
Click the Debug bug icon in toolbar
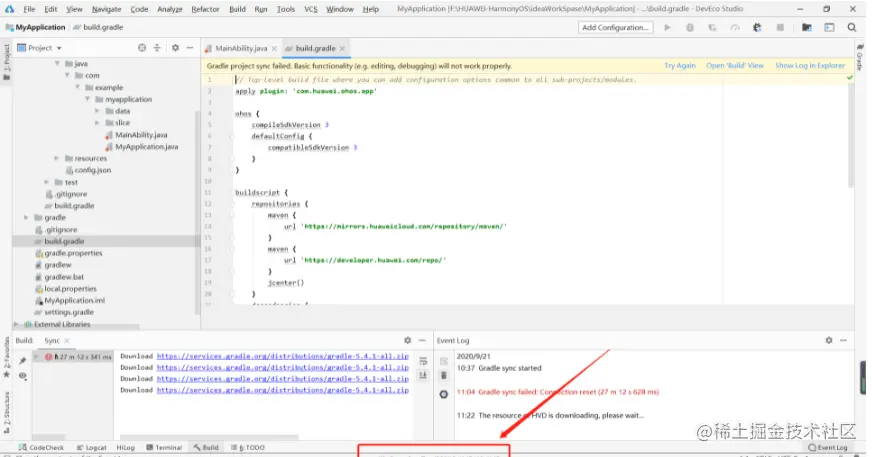pyautogui.click(x=690, y=27)
